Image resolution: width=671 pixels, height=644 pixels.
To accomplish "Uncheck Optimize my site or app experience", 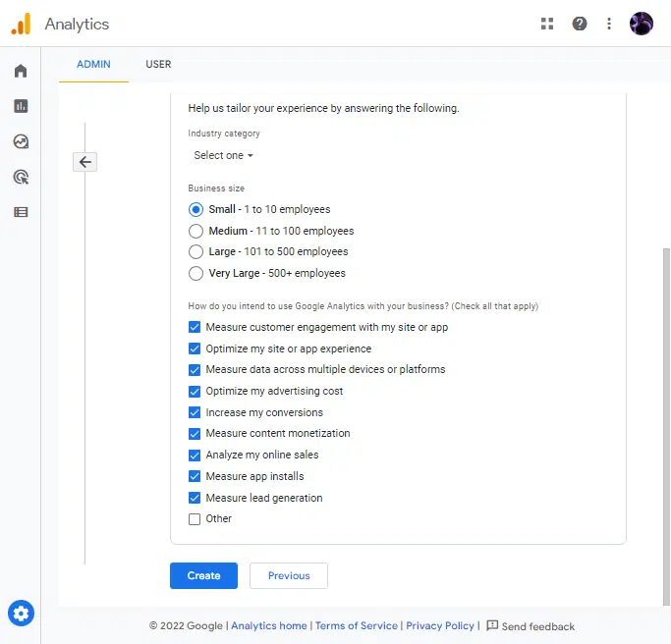I will [x=195, y=349].
